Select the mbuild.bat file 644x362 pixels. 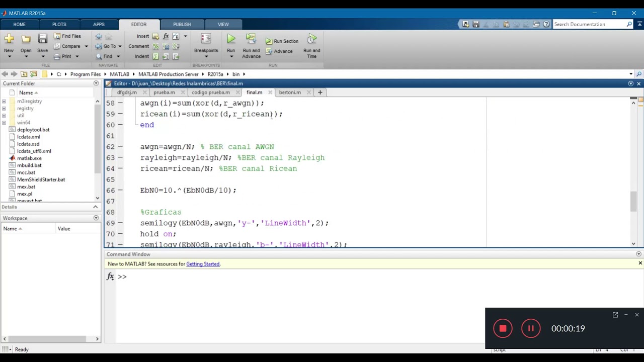click(x=29, y=165)
